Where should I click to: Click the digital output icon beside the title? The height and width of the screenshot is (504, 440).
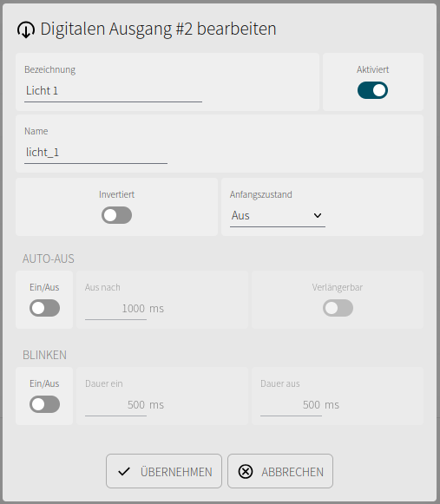(26, 29)
